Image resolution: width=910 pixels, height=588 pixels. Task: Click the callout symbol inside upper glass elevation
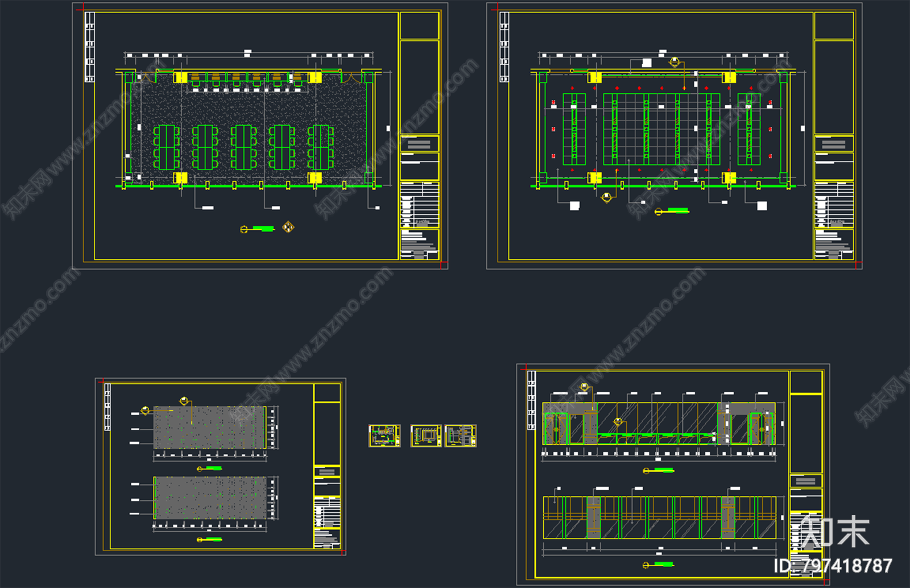coord(618,421)
